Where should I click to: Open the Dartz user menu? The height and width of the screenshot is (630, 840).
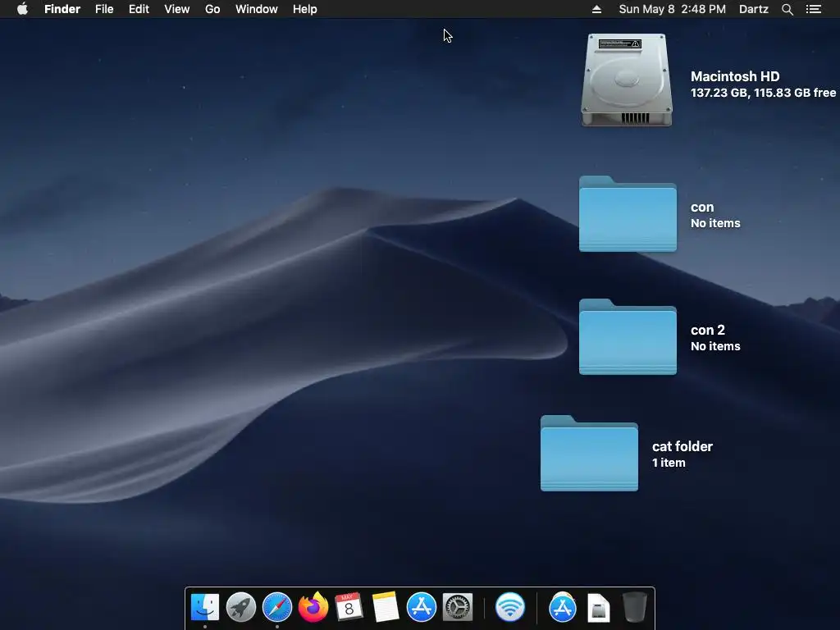pyautogui.click(x=754, y=9)
